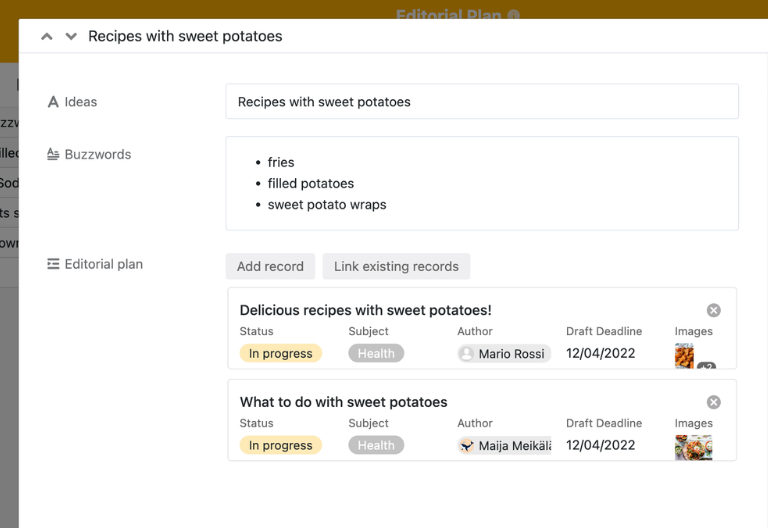768x528 pixels.
Task: Go to previous record with up chevron
Action: [x=46, y=36]
